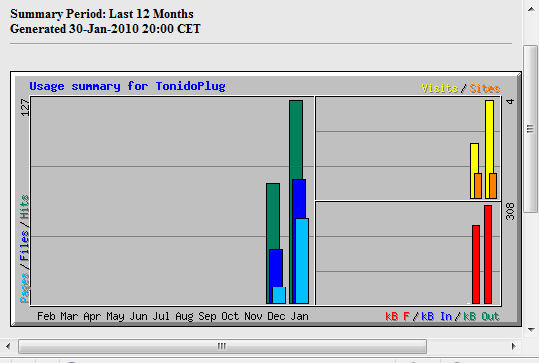The image size is (539, 363).
Task: Click the 'Summary Period: Last 12 Months' heading
Action: (102, 14)
